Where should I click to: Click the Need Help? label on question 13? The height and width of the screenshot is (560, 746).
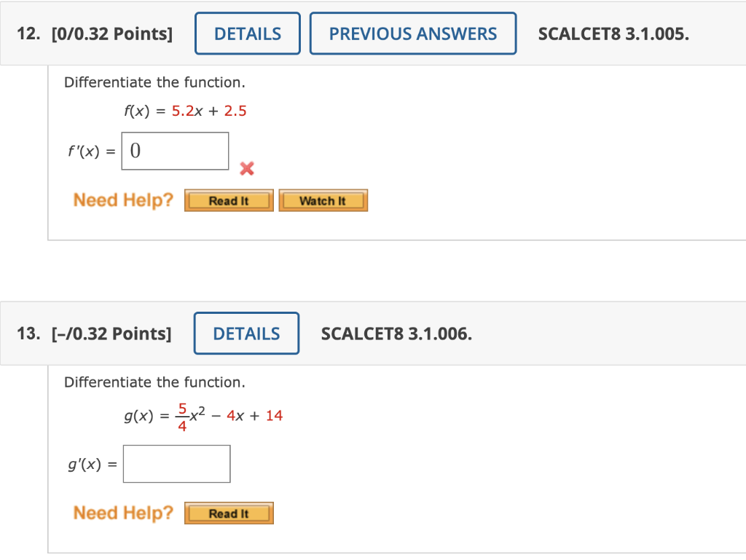pos(122,513)
